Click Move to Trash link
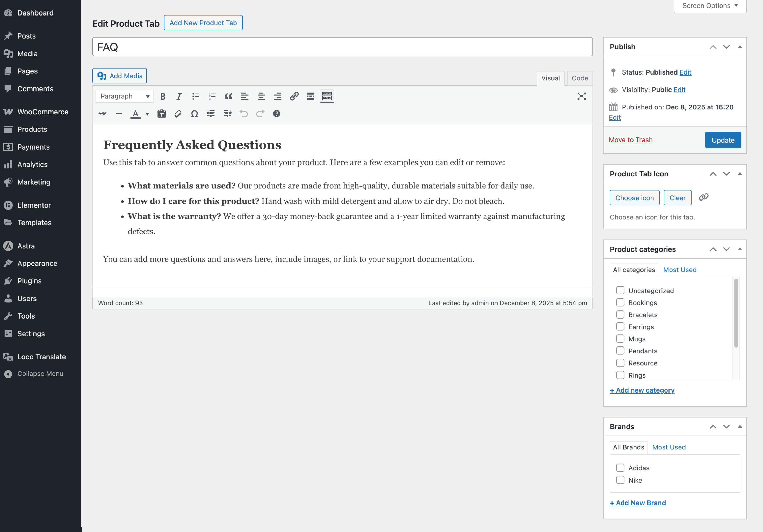 (x=630, y=139)
